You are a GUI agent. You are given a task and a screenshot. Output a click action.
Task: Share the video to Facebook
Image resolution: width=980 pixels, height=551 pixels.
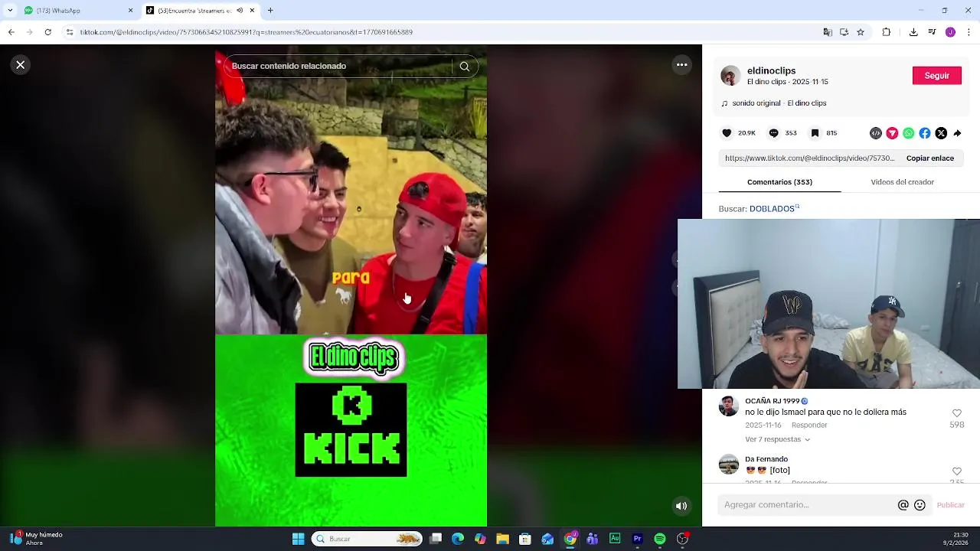click(x=925, y=133)
